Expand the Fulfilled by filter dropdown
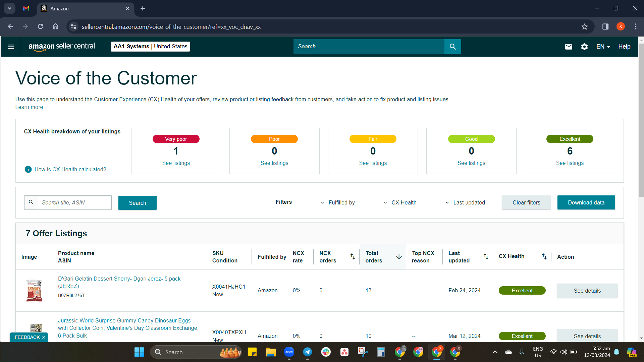The height and width of the screenshot is (362, 644). pos(338,202)
